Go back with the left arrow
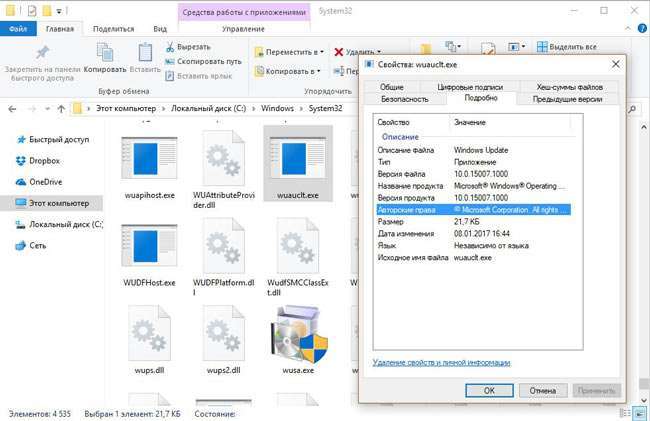This screenshot has height=421, width=650. tap(12, 109)
